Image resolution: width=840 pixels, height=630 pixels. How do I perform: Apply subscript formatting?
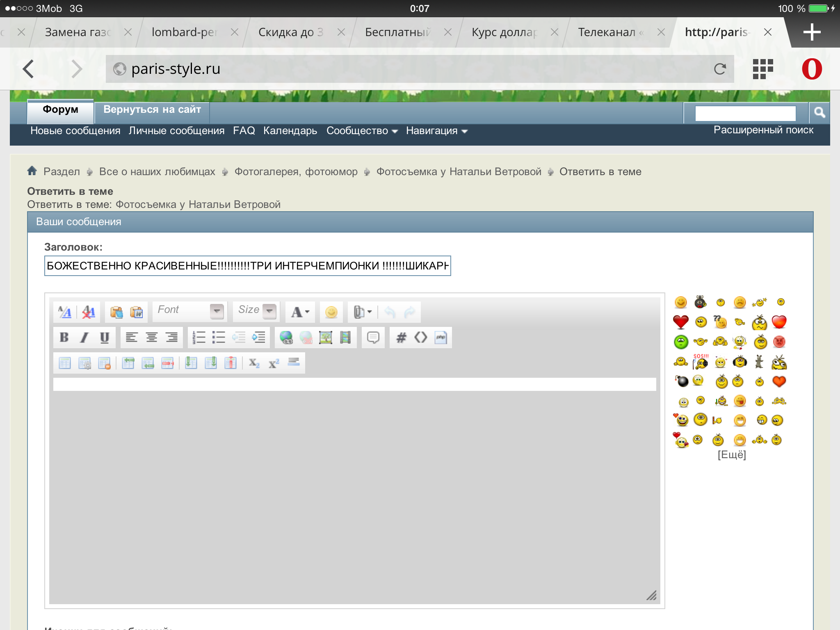(254, 363)
